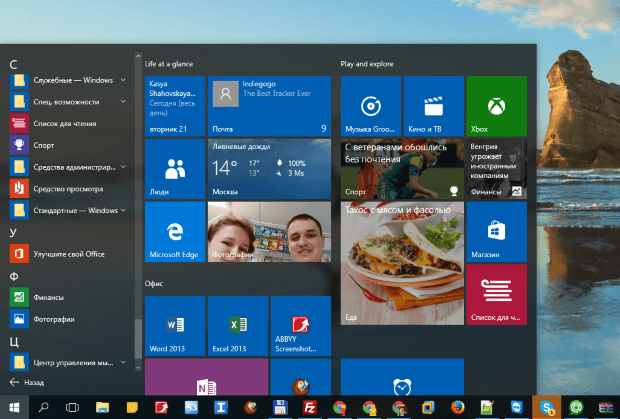Open the red Список для чтения tile

(496, 294)
